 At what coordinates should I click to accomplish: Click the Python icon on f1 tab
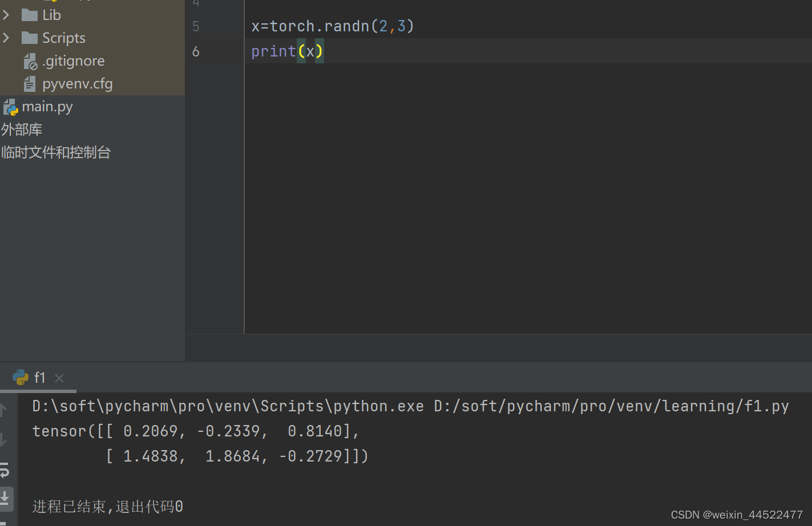pos(21,377)
